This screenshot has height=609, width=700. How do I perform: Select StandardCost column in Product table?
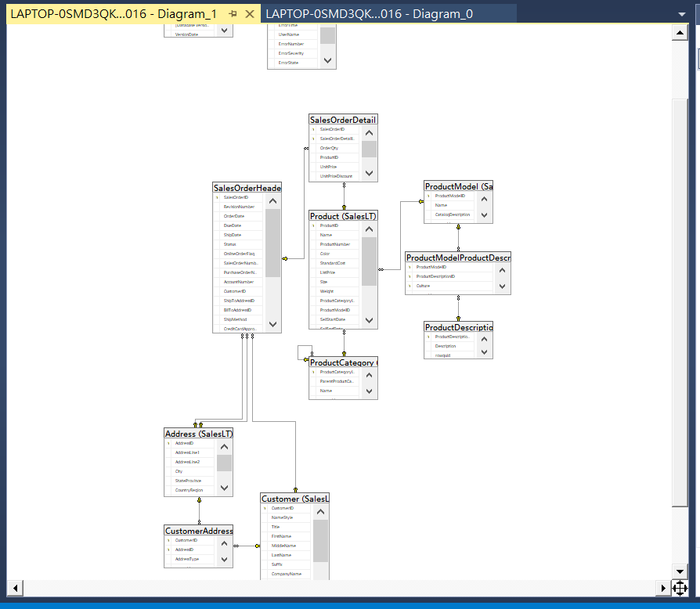point(334,263)
